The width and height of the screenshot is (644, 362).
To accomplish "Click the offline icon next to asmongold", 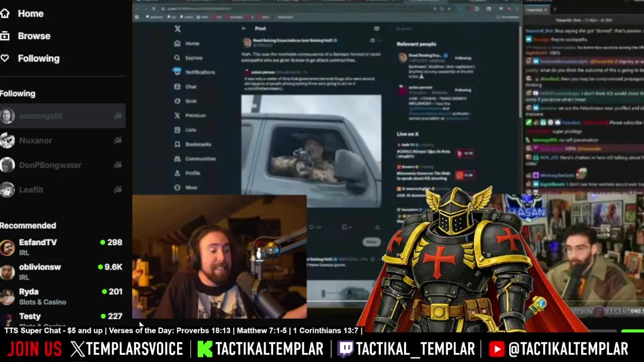I will point(118,116).
